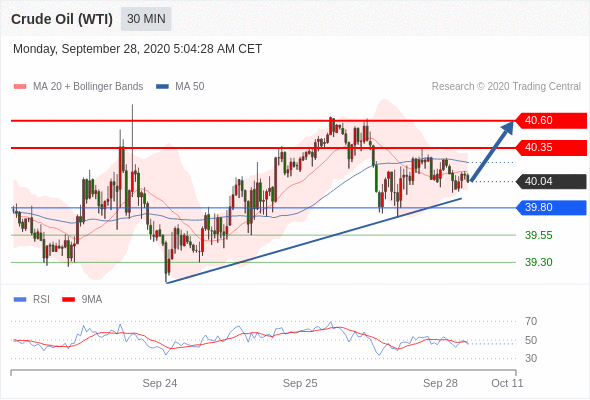Screen dimensions: 590x400
Task: Click the 39.30 support level label
Action: 539,262
